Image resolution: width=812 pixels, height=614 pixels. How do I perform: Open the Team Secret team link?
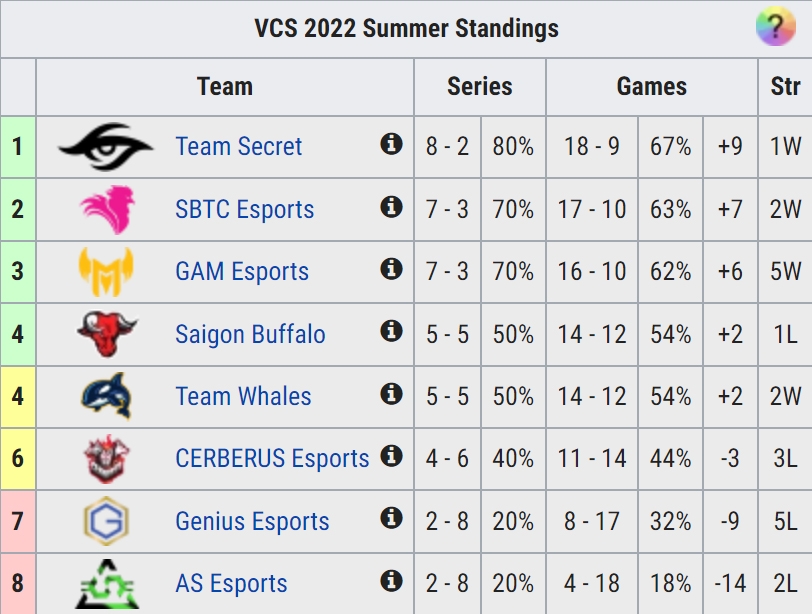[239, 147]
